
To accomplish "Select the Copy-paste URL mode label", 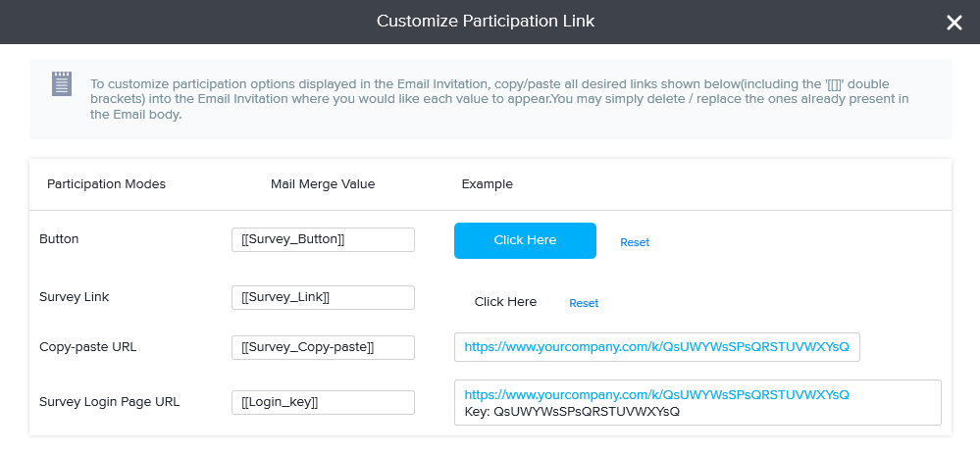I will [86, 346].
